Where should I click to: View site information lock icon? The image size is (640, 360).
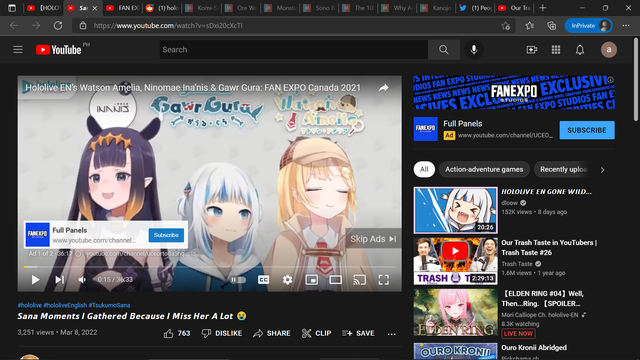(83, 26)
